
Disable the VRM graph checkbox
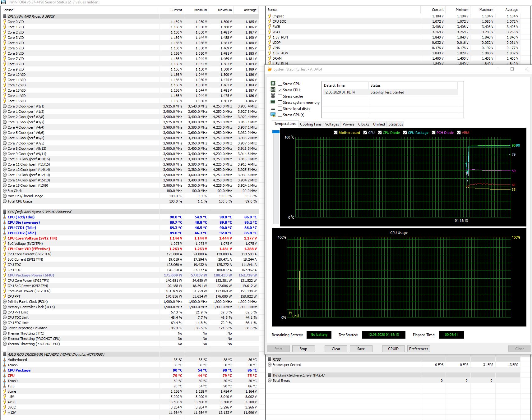pos(459,133)
